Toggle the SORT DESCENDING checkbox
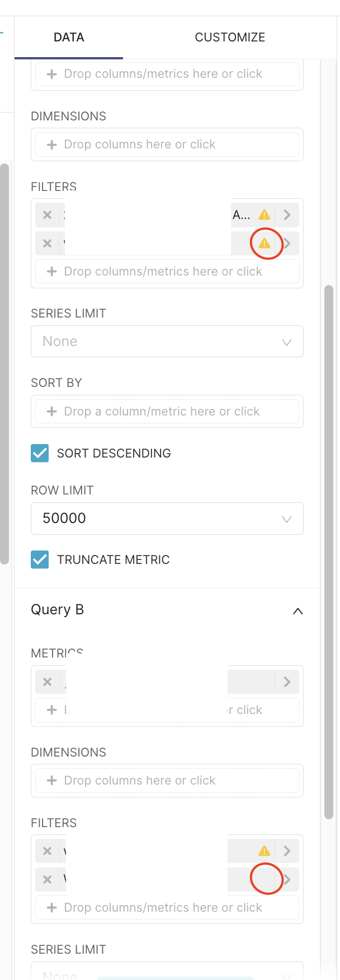 click(x=40, y=453)
